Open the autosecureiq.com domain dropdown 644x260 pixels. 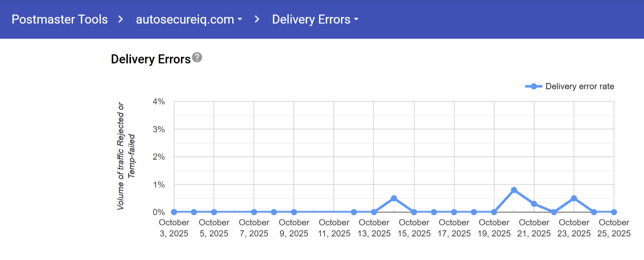point(189,19)
